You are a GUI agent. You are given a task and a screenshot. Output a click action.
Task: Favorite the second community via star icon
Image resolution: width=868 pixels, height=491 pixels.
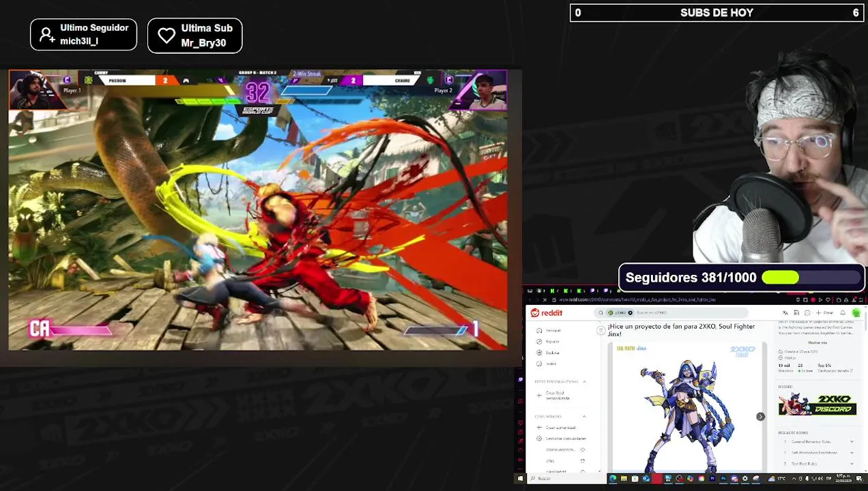click(x=582, y=461)
